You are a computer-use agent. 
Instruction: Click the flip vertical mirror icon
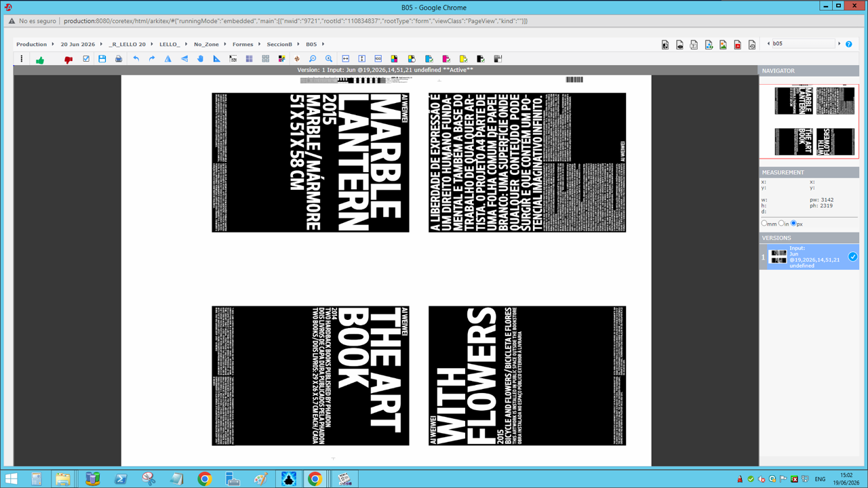click(x=184, y=59)
